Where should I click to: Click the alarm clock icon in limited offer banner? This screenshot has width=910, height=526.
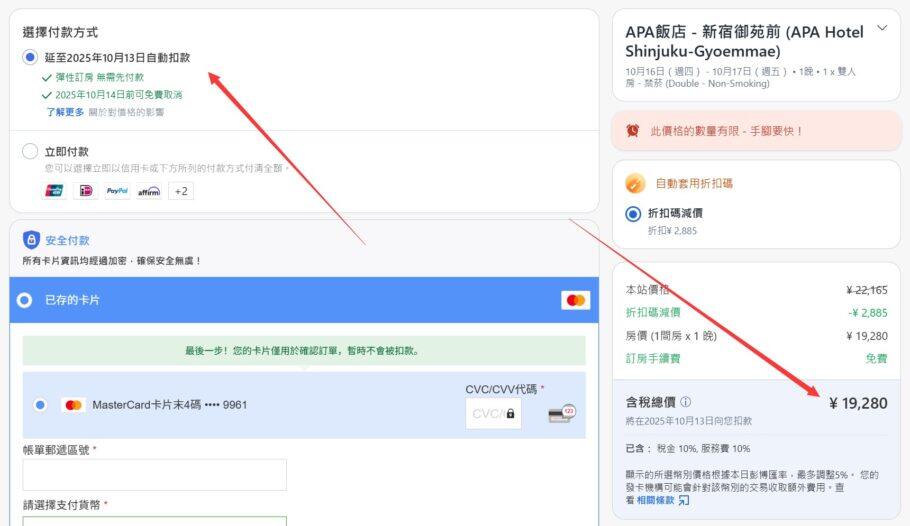(633, 131)
